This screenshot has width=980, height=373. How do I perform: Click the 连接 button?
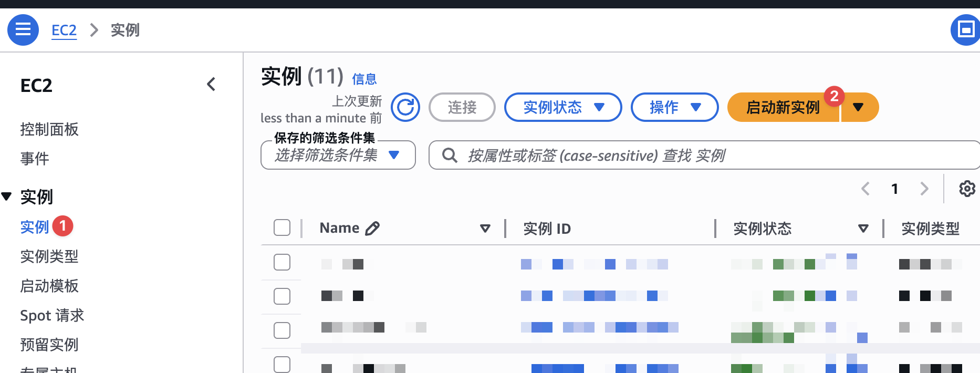(462, 107)
